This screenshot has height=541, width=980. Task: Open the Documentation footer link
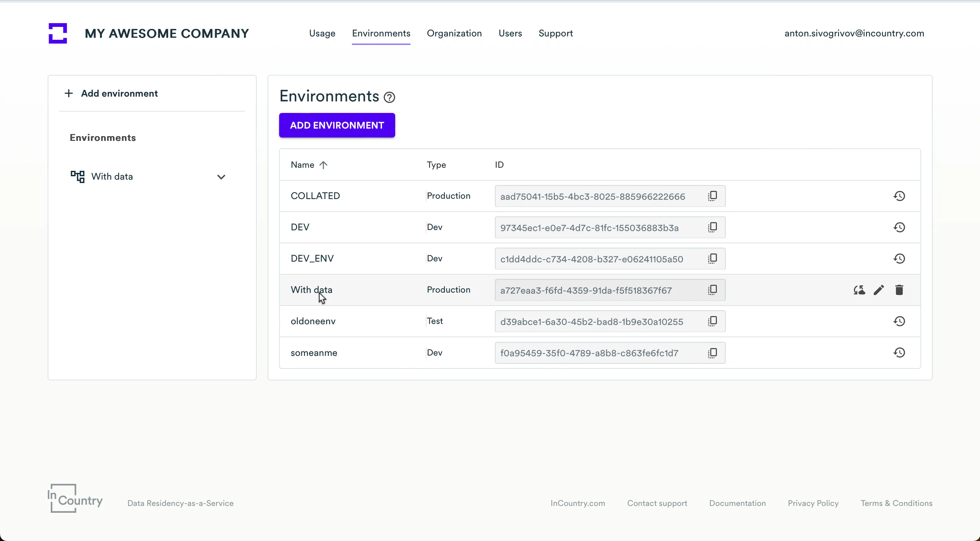click(737, 503)
